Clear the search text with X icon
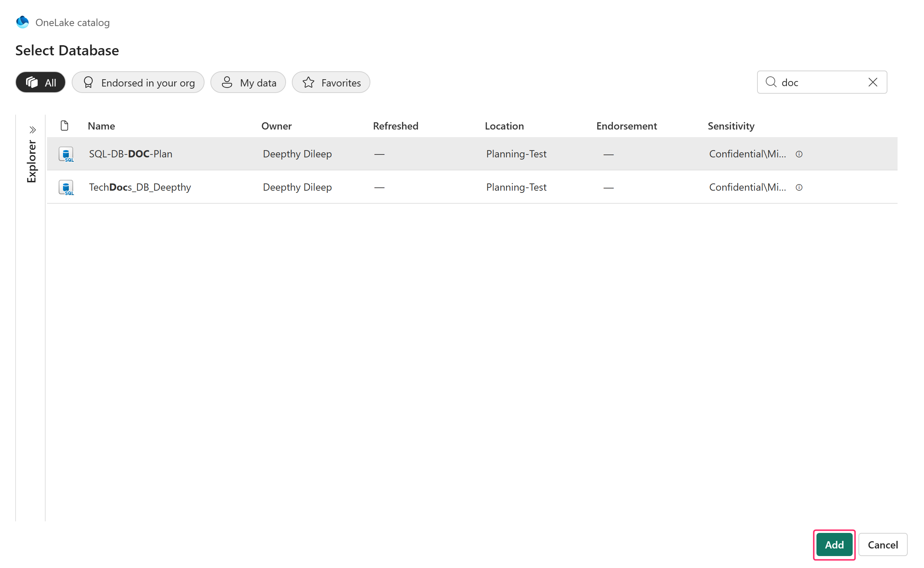The height and width of the screenshot is (568, 924). pos(873,82)
